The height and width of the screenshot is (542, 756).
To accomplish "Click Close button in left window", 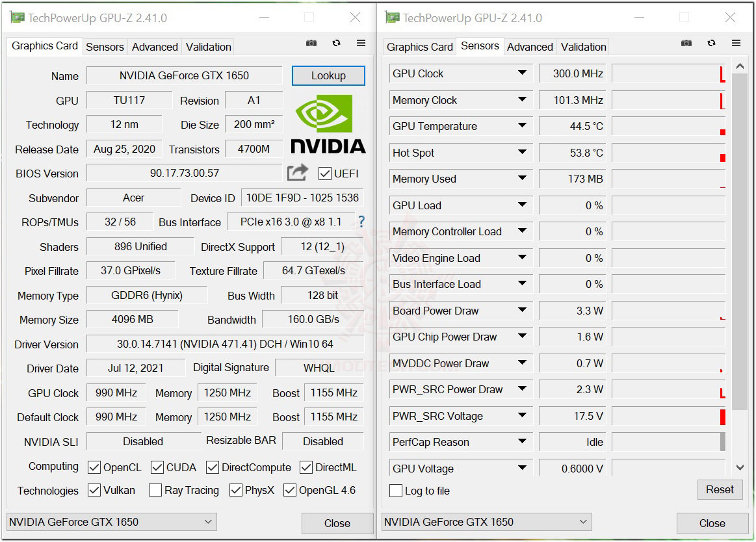I will point(337,523).
